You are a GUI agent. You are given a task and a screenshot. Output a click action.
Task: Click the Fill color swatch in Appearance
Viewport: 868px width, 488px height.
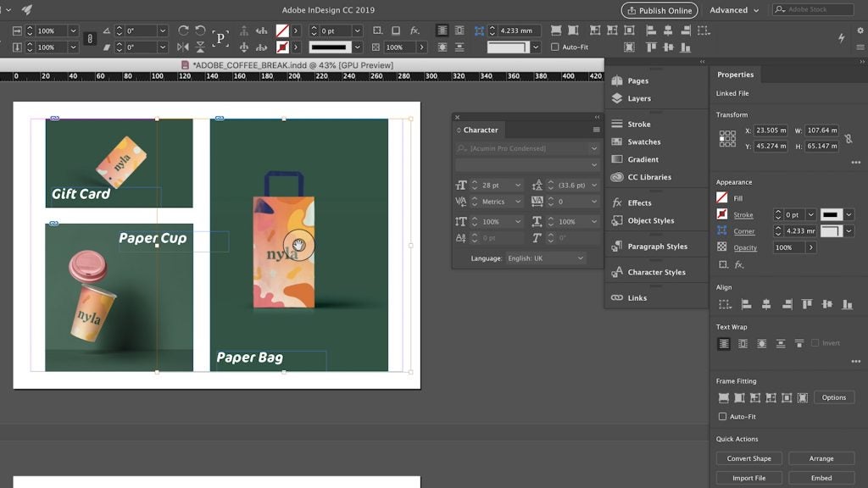pyautogui.click(x=722, y=198)
